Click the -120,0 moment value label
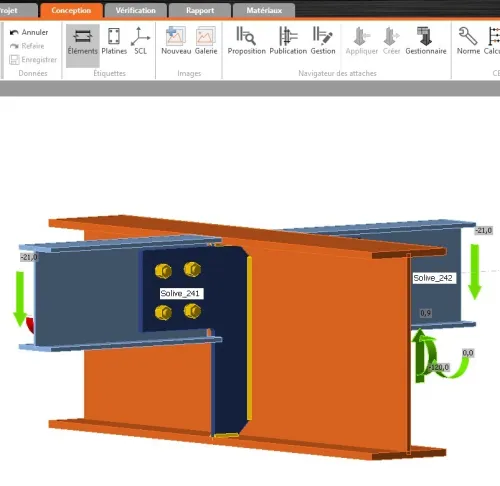Image resolution: width=500 pixels, height=486 pixels. click(x=439, y=367)
